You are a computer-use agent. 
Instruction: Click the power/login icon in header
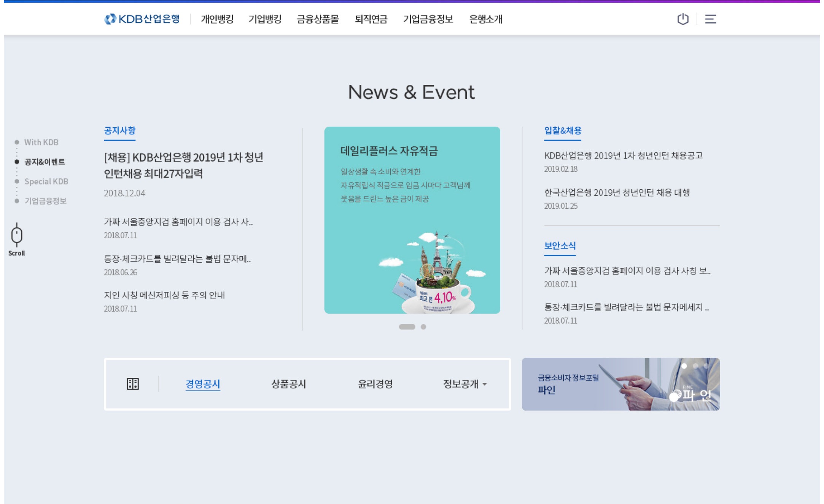coord(683,19)
